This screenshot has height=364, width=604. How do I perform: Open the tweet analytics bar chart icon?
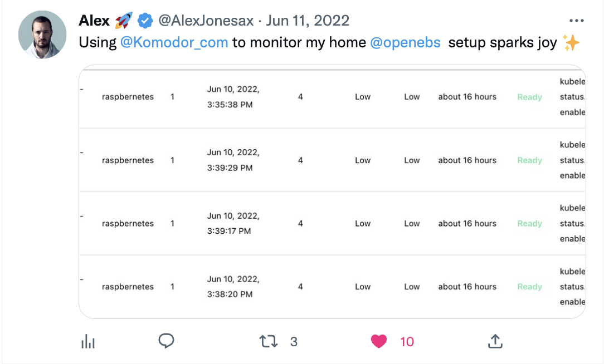tap(88, 341)
